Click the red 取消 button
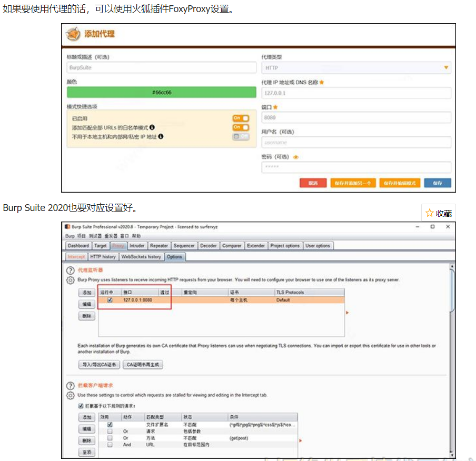The height and width of the screenshot is (461, 476). (313, 183)
